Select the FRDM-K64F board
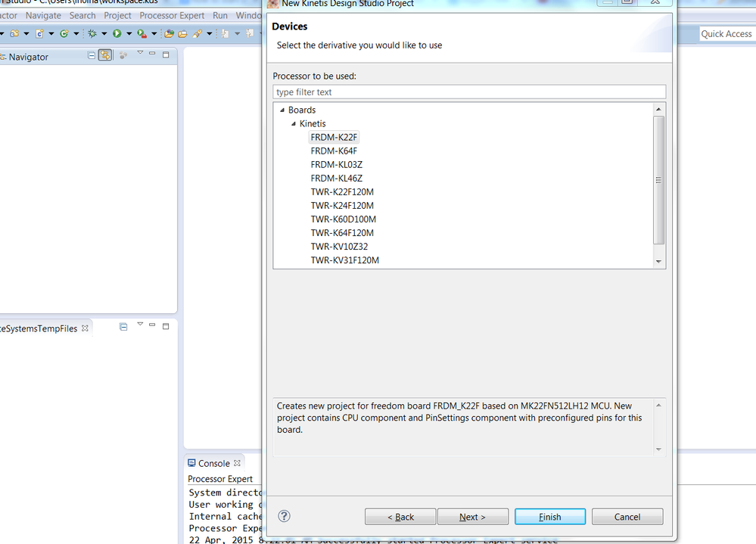 click(x=334, y=151)
